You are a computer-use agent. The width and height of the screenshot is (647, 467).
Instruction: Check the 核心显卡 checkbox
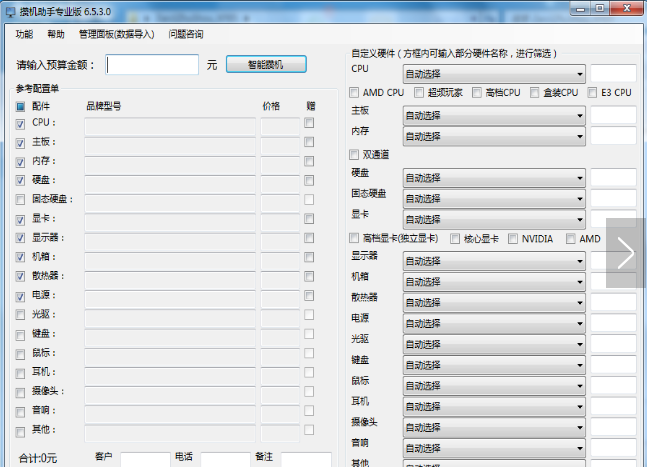[455, 238]
